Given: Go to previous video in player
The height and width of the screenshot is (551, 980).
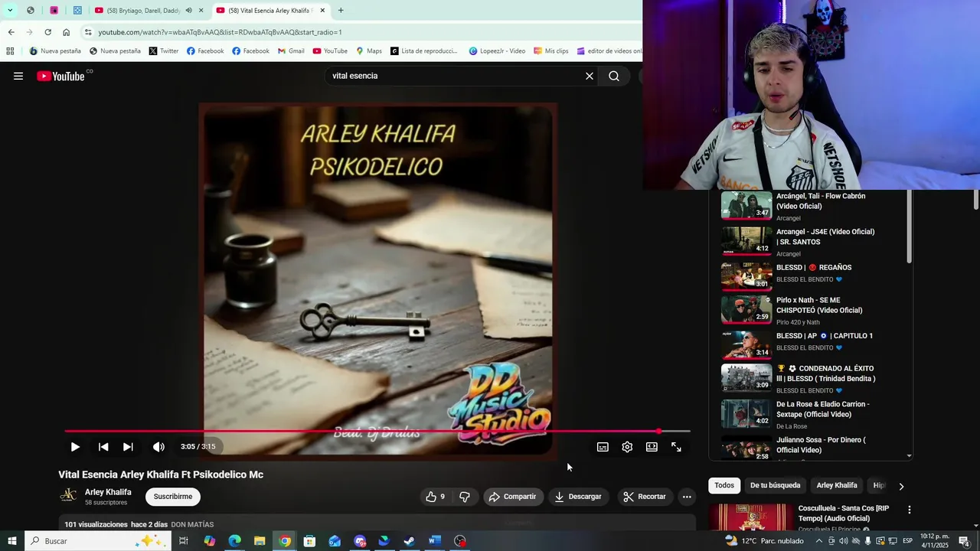Looking at the screenshot, I should (103, 447).
